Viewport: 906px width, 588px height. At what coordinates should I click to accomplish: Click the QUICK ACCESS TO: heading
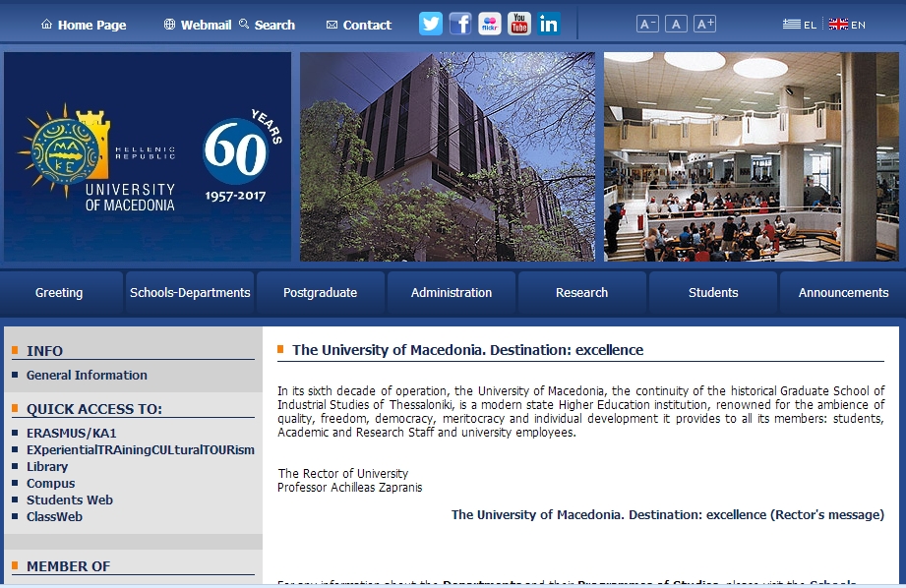(94, 409)
